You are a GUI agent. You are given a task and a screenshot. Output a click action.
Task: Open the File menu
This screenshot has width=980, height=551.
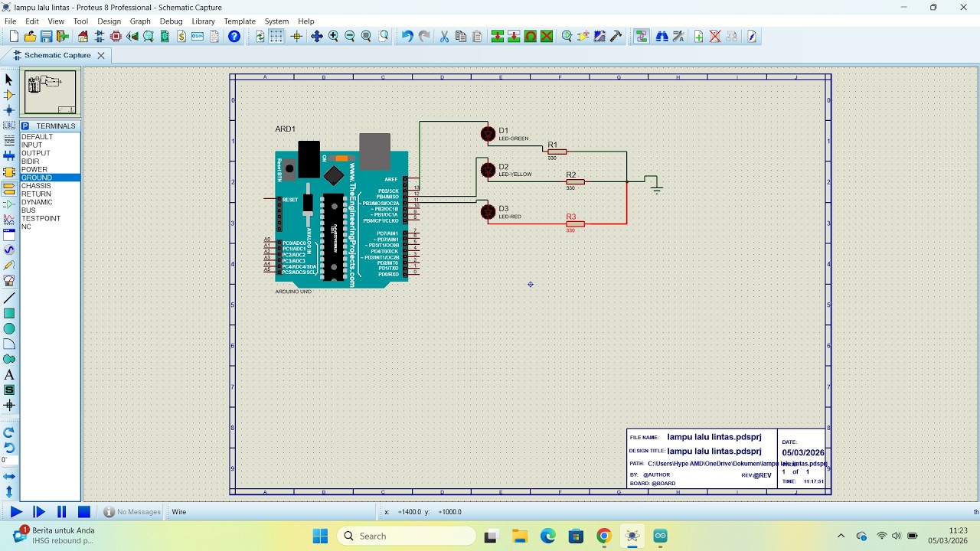[11, 21]
